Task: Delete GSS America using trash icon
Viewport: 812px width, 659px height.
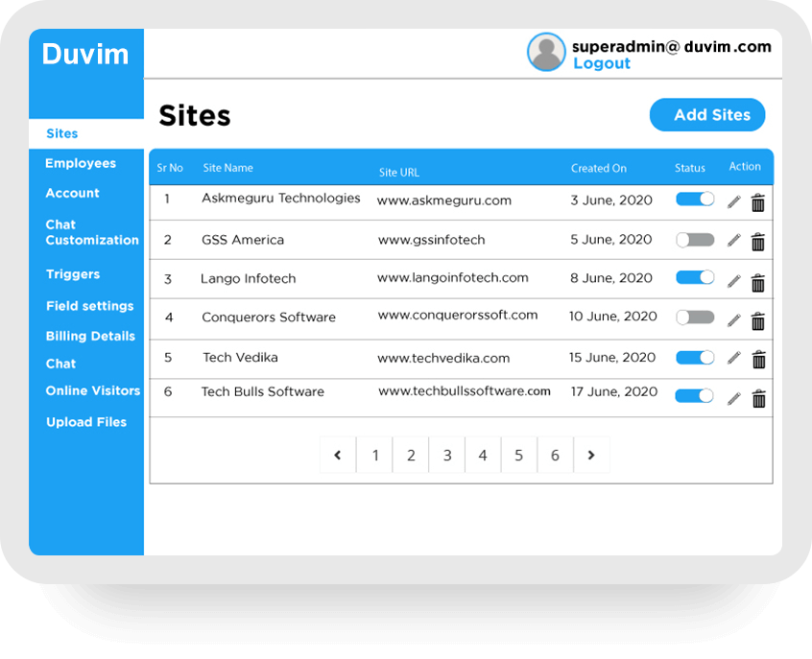Action: 758,242
